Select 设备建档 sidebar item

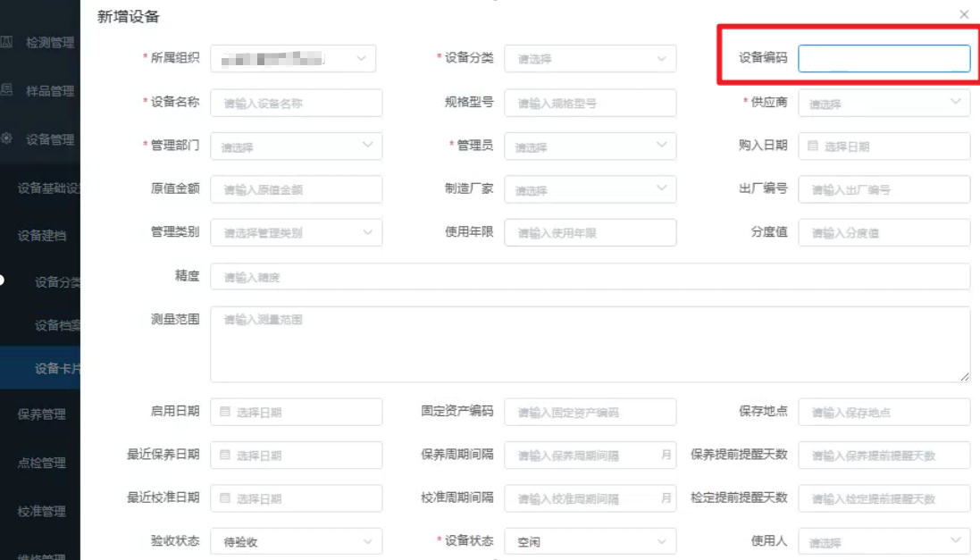40,236
